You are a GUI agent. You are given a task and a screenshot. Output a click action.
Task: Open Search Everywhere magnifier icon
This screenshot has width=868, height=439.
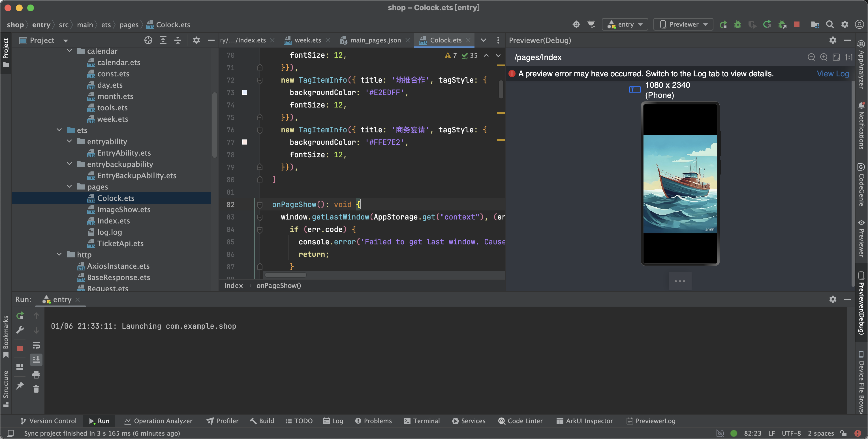click(x=830, y=24)
